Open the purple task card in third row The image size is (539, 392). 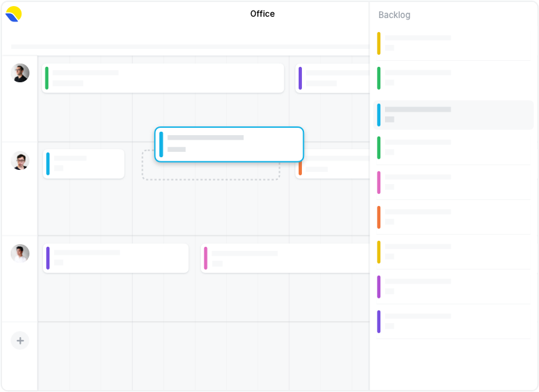tap(116, 258)
